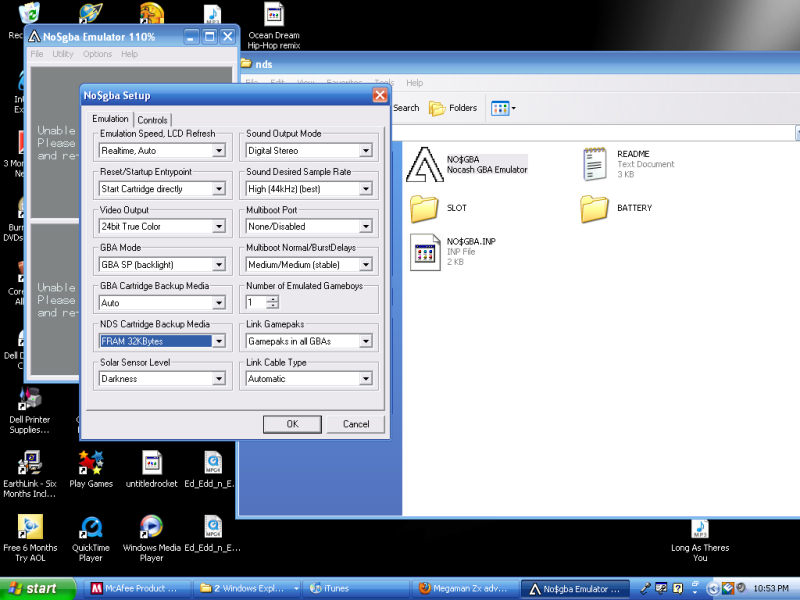
Task: Click the taskbar clock showing 10:53 PM
Action: [x=771, y=589]
